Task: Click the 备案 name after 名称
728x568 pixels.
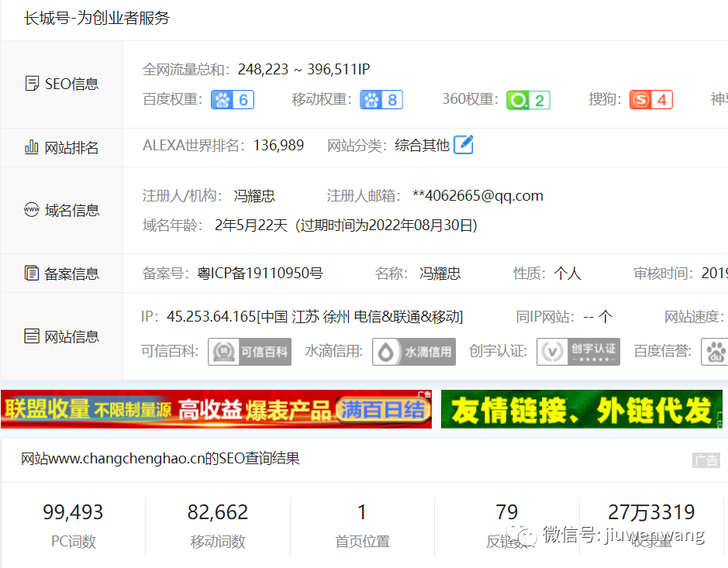Action: (x=440, y=273)
